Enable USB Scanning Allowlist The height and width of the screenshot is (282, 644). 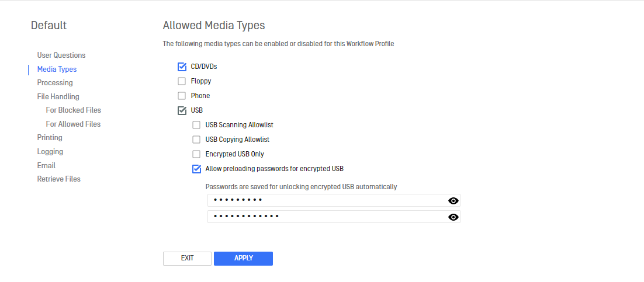click(196, 125)
